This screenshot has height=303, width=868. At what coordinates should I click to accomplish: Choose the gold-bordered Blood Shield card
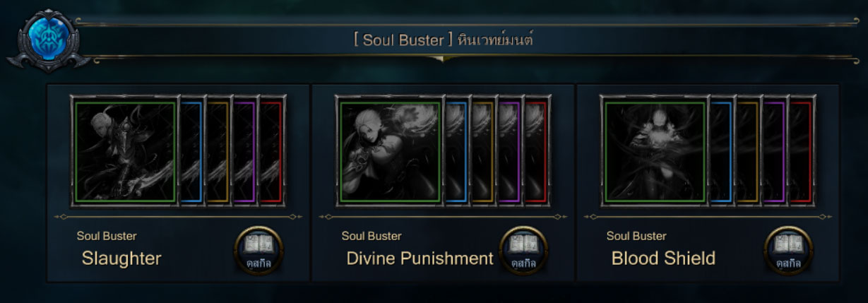point(747,151)
